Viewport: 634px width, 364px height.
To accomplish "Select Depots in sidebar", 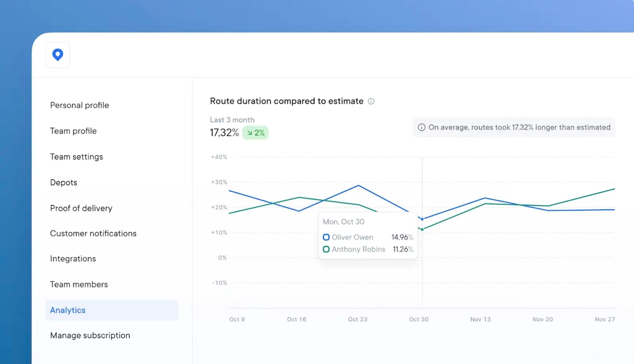I will (64, 182).
